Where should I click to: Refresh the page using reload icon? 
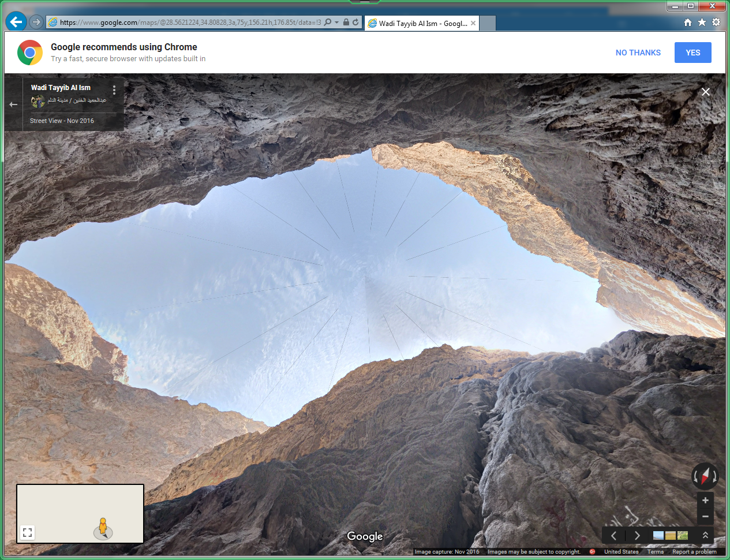click(355, 23)
